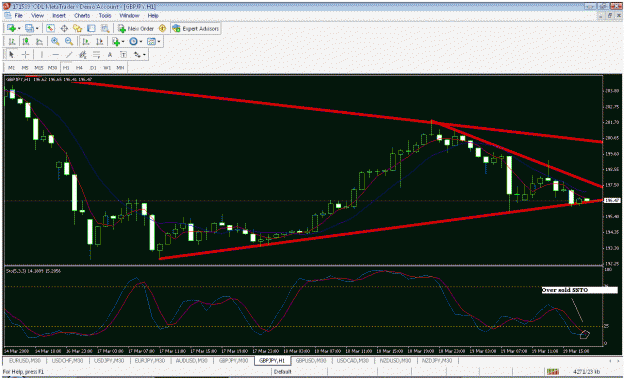This screenshot has width=625, height=378.
Task: Click the 'Default' profile status bar entry
Action: click(x=282, y=372)
